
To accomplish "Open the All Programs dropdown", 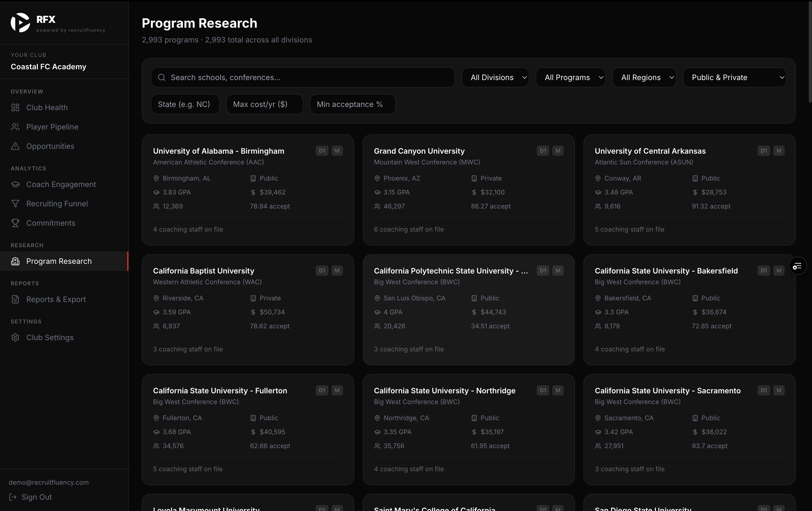I will click(x=571, y=78).
